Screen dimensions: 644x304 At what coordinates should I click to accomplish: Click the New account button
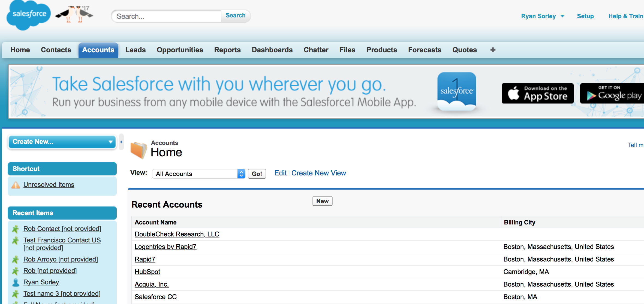322,201
